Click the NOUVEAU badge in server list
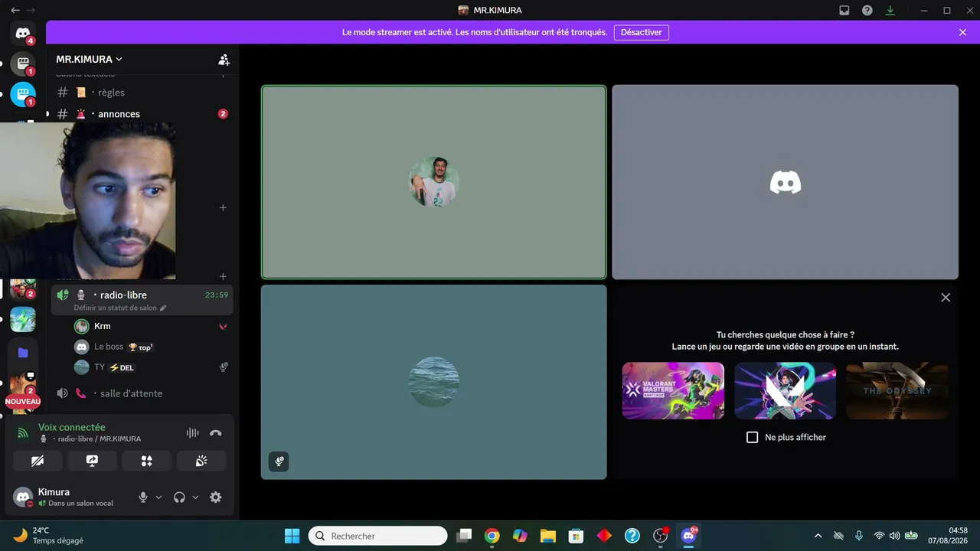 (23, 402)
